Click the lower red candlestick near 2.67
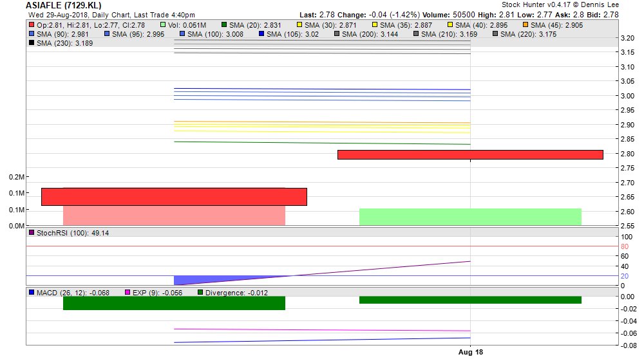Screen dimensions: 644x359 pyautogui.click(x=174, y=196)
